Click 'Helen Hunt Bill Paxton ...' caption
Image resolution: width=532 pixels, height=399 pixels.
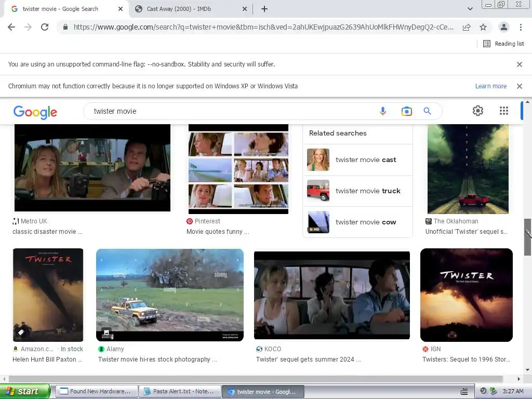tap(47, 360)
